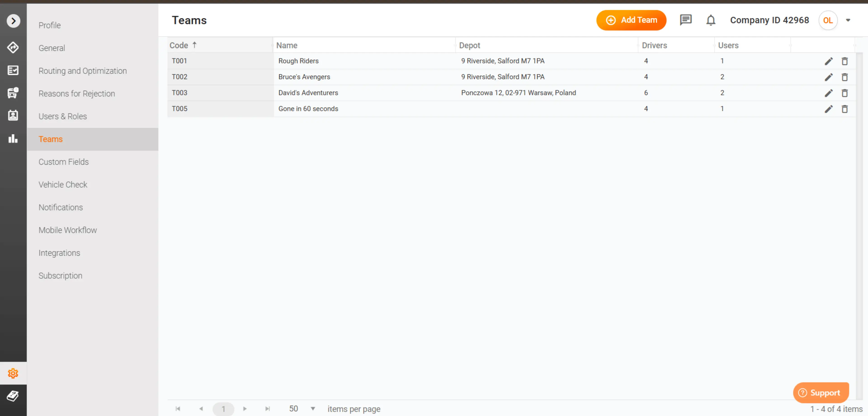
Task: Open the drivers contact card icon
Action: point(13,115)
